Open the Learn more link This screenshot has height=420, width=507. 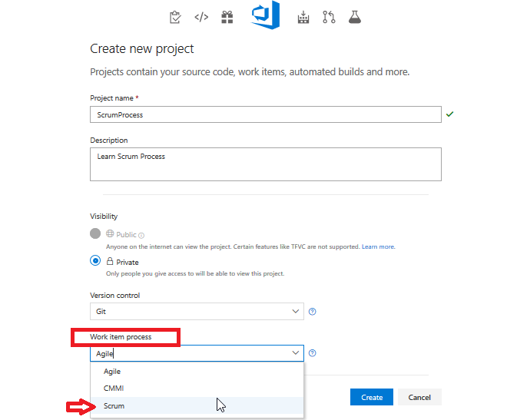378,246
